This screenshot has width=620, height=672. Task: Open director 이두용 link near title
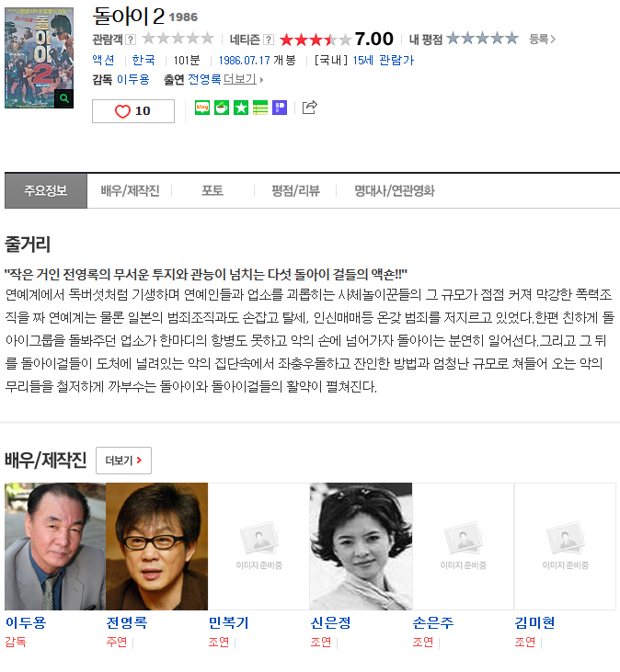132,80
